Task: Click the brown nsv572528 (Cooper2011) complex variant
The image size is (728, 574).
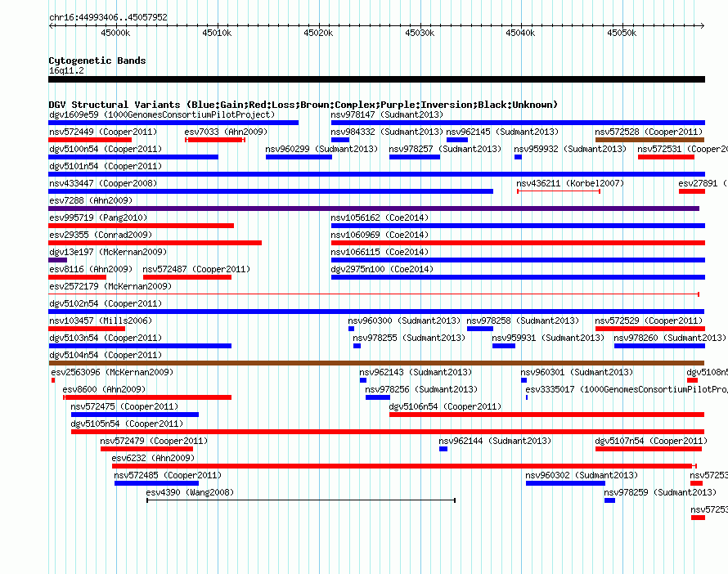Action: tap(649, 140)
